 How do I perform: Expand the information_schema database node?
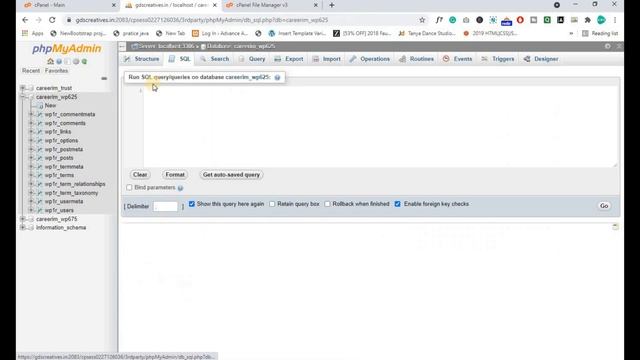click(x=23, y=228)
